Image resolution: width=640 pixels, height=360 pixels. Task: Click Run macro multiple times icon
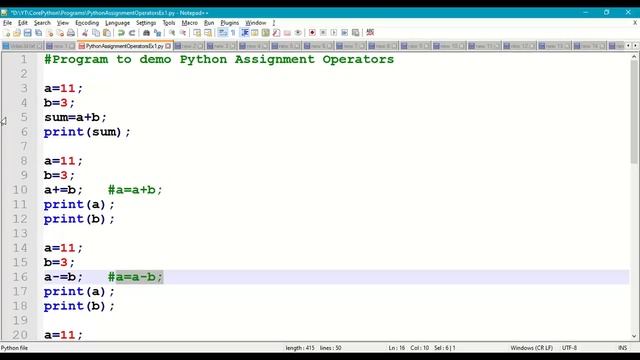pos(344,33)
